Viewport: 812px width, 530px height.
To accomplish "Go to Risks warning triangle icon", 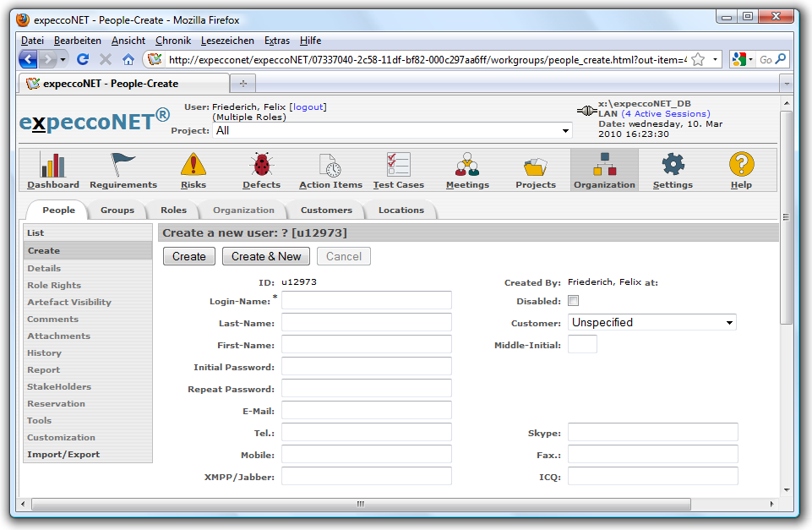I will 193,165.
